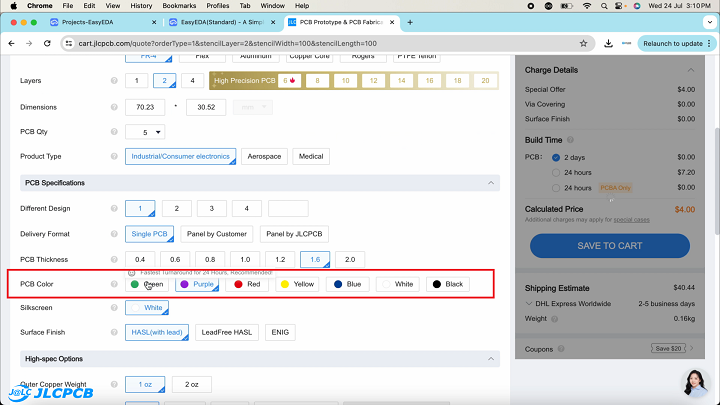This screenshot has height=405, width=720.
Task: Click the Save $20 coupon badge
Action: (668, 349)
